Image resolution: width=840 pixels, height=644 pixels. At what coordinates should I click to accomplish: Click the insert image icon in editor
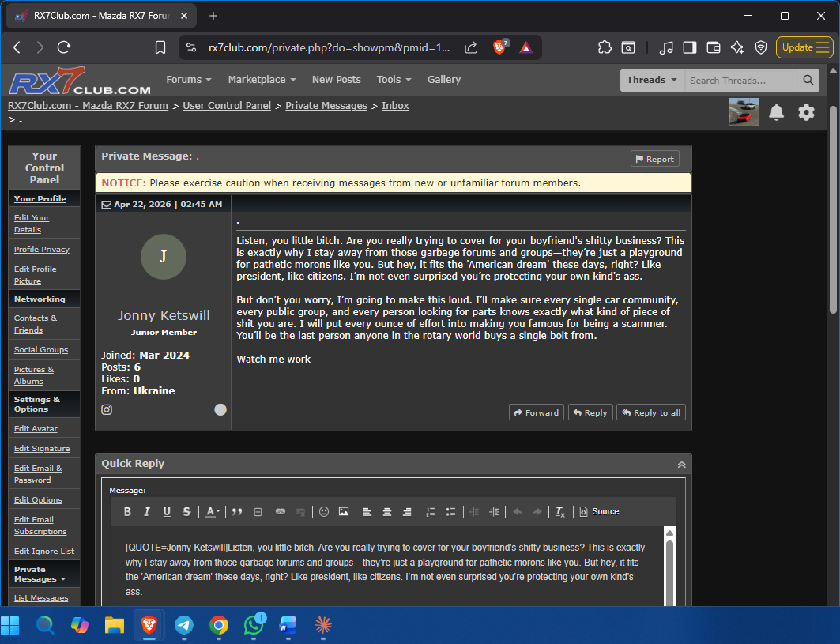pos(344,512)
